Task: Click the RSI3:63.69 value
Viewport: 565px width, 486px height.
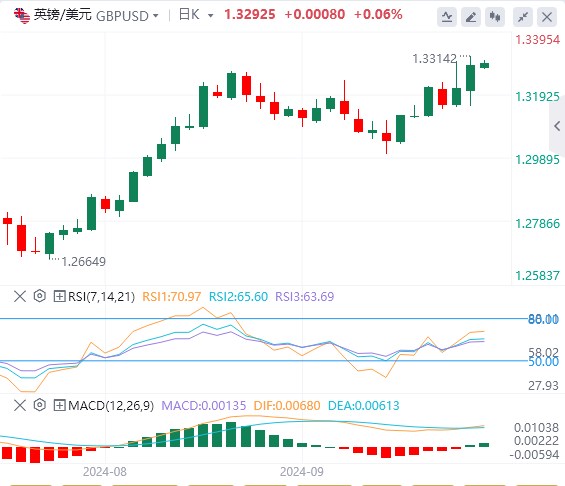Action: (x=305, y=296)
